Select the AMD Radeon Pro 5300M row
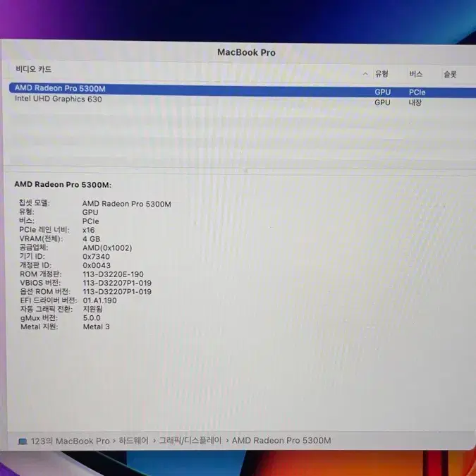Image resolution: width=476 pixels, height=476 pixels. [243, 90]
